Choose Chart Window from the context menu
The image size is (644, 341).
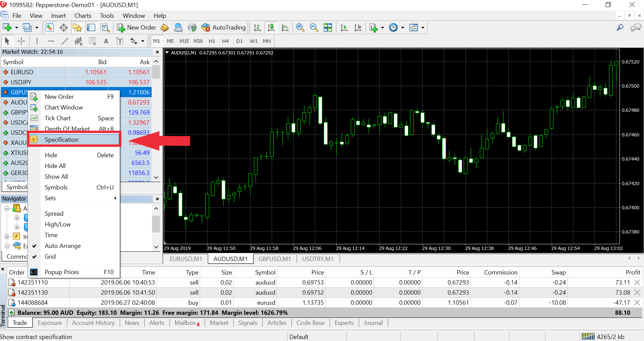click(74, 108)
